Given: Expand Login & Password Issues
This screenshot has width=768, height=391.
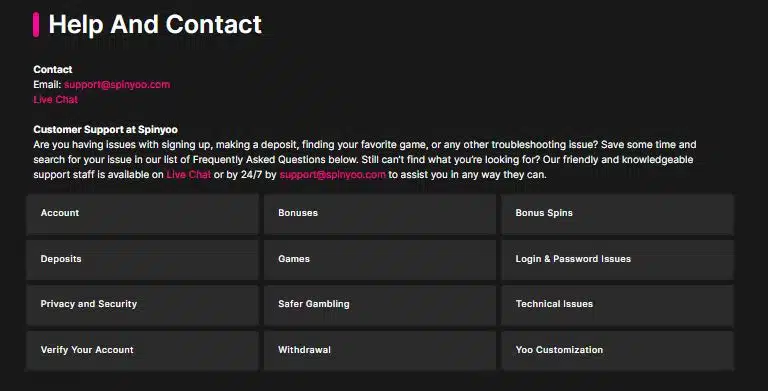Looking at the screenshot, I should [617, 259].
